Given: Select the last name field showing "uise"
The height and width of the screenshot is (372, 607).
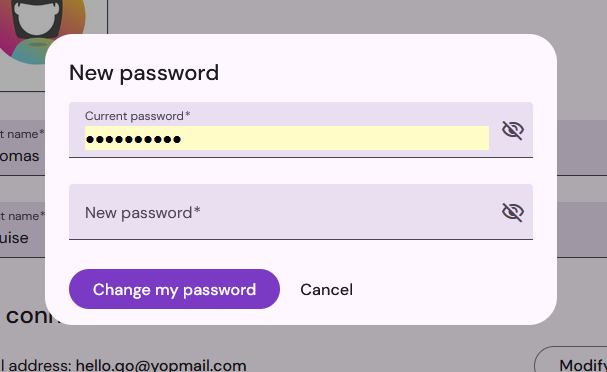Looking at the screenshot, I should 22,230.
